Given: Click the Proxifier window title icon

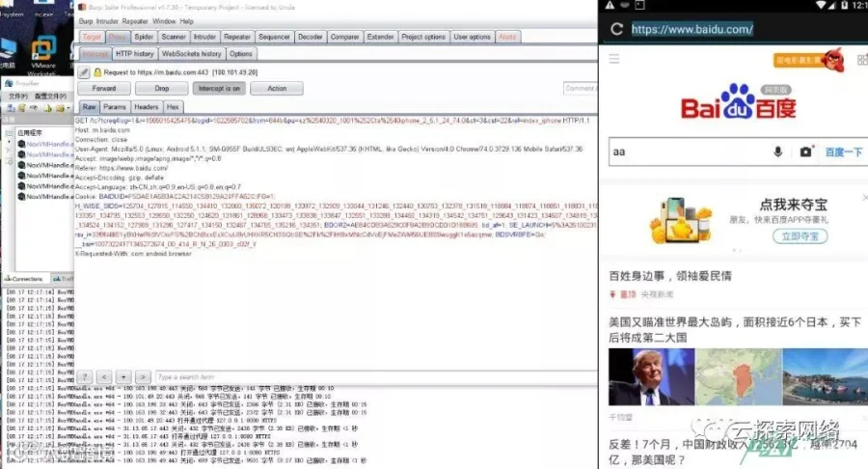Looking at the screenshot, I should [x=9, y=83].
